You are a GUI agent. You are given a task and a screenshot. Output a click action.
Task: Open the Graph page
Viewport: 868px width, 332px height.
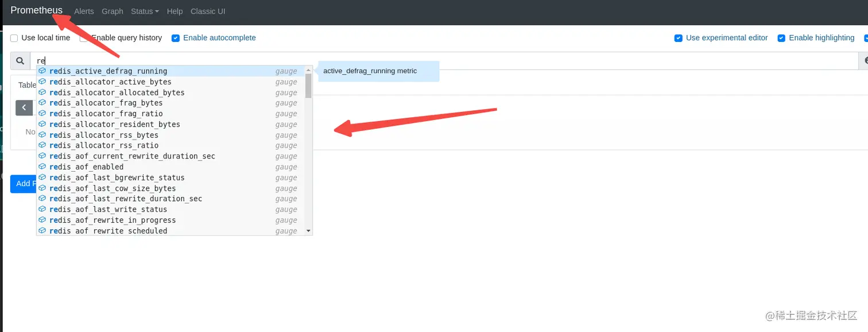113,11
